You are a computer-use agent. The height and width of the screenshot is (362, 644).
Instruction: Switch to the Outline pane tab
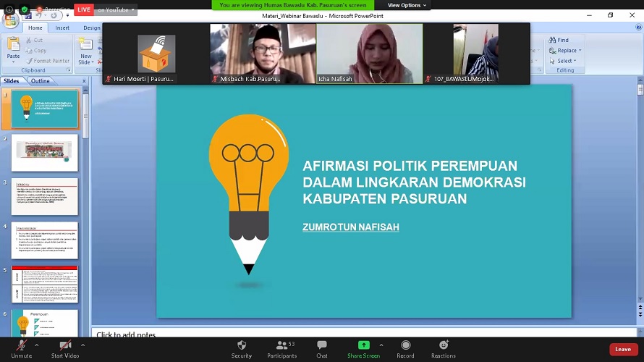click(x=40, y=81)
